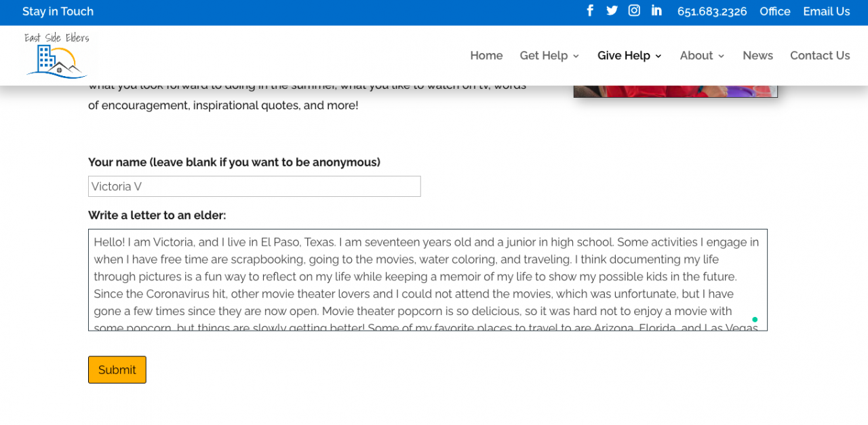This screenshot has height=425, width=868.
Task: Expand the Get Help dropdown menu
Action: [x=549, y=56]
